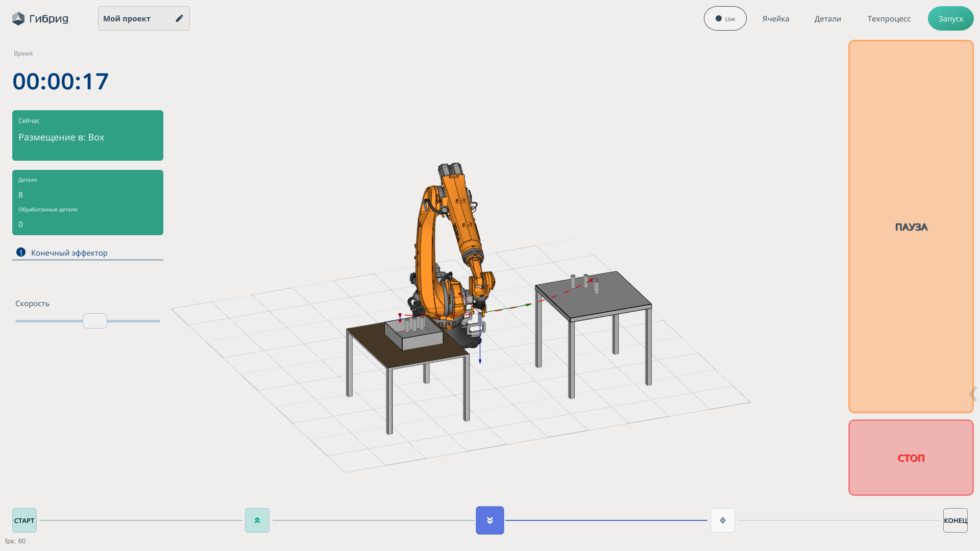Select the double-down-chevron placement step on timeline

490,520
